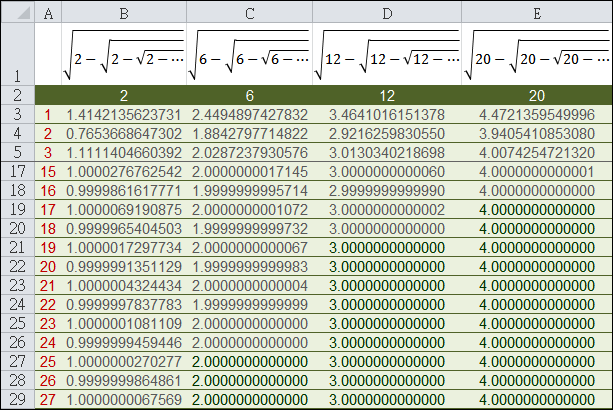Select cell 4.0074254721320
The image size is (613, 410).
(537, 152)
